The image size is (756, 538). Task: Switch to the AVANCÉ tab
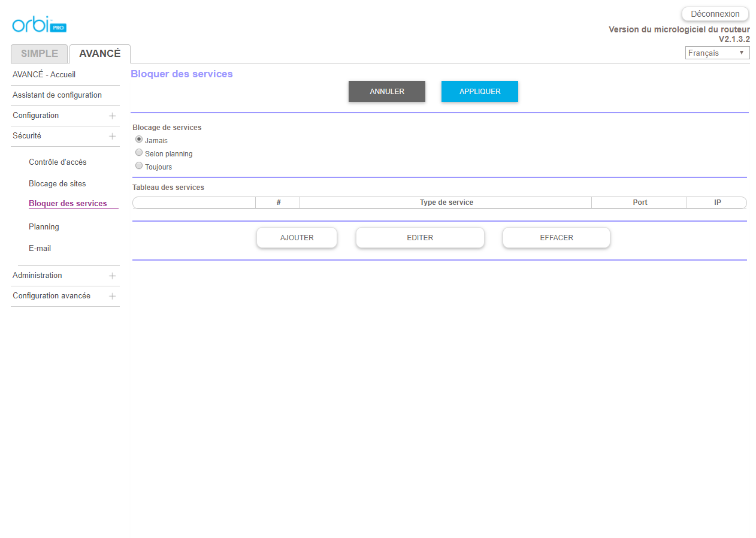(x=99, y=53)
